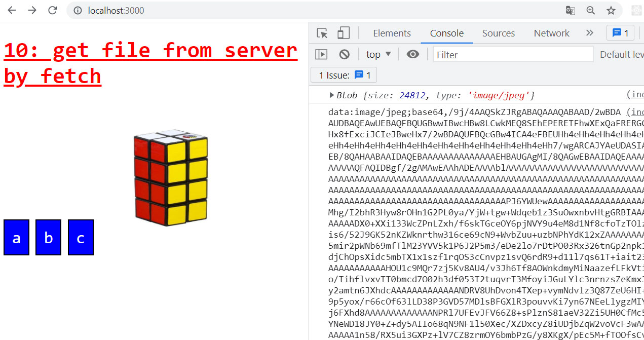Click the '1 Issue' button

[x=344, y=75]
